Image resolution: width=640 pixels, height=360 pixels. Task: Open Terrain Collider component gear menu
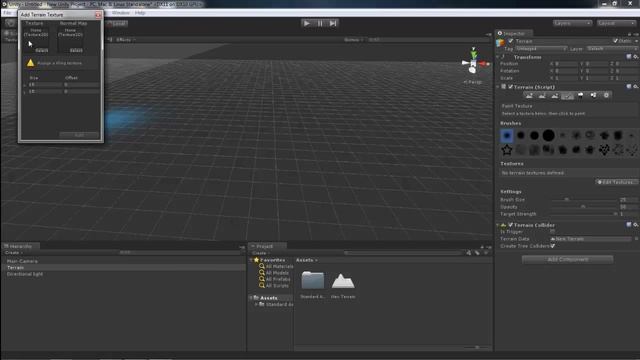[x=636, y=225]
